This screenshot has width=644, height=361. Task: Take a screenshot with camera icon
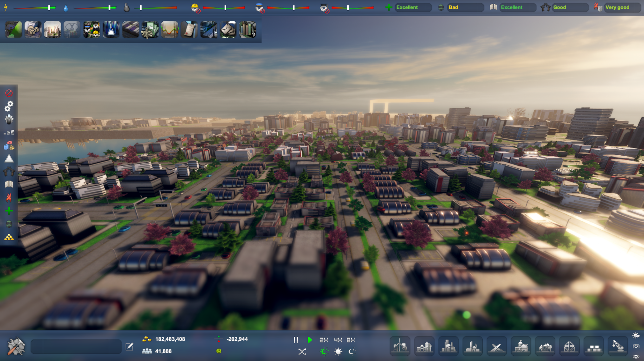(636, 346)
